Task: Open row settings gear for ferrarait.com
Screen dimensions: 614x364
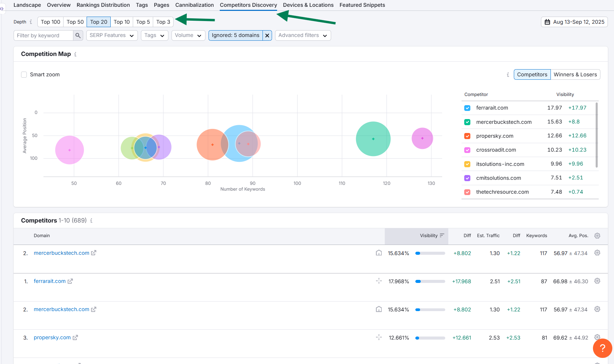Action: coord(597,281)
